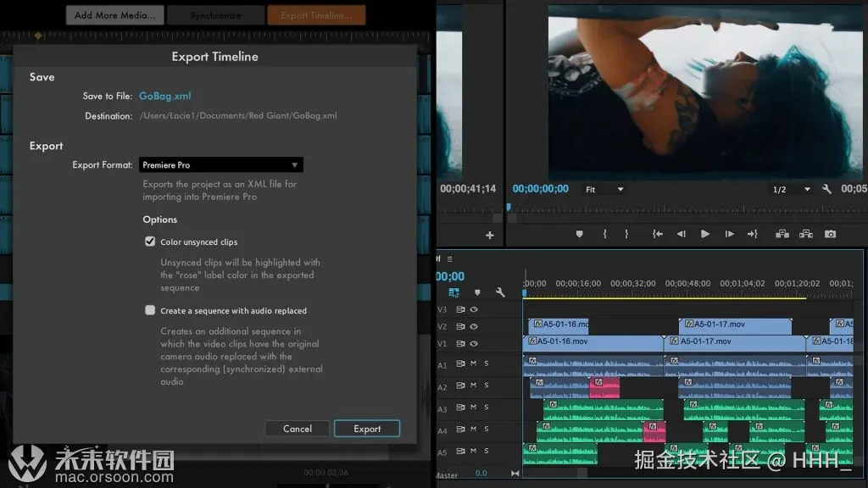
Task: Click the 00;00;41;14 source timecode
Action: [x=468, y=189]
